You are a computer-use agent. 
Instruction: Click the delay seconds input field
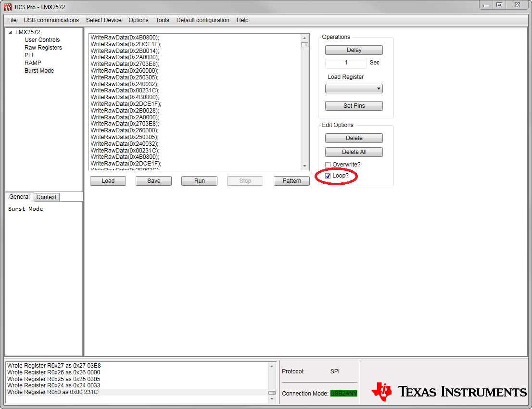coord(346,63)
